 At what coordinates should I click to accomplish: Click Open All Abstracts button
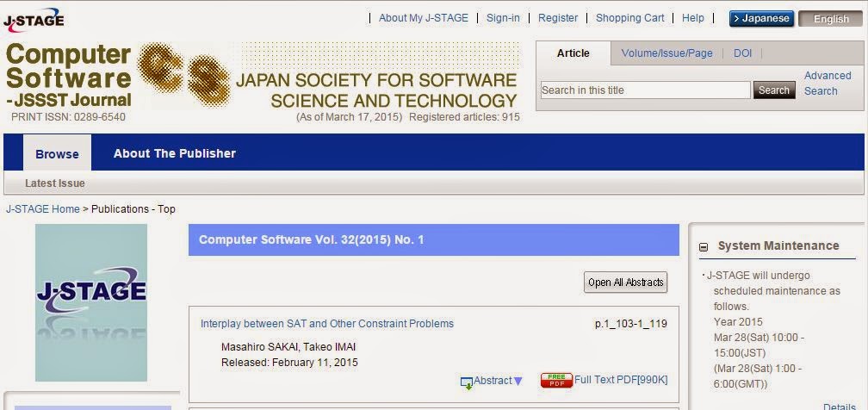[x=625, y=282]
